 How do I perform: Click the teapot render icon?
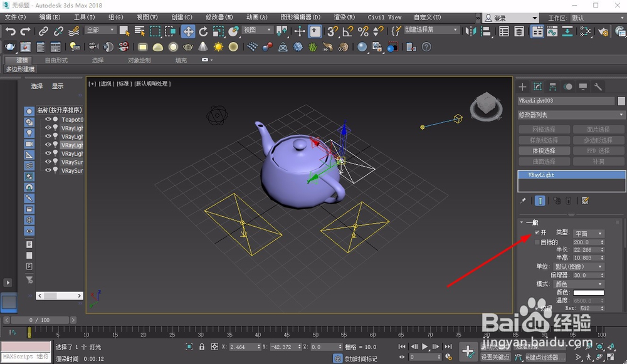coord(9,47)
